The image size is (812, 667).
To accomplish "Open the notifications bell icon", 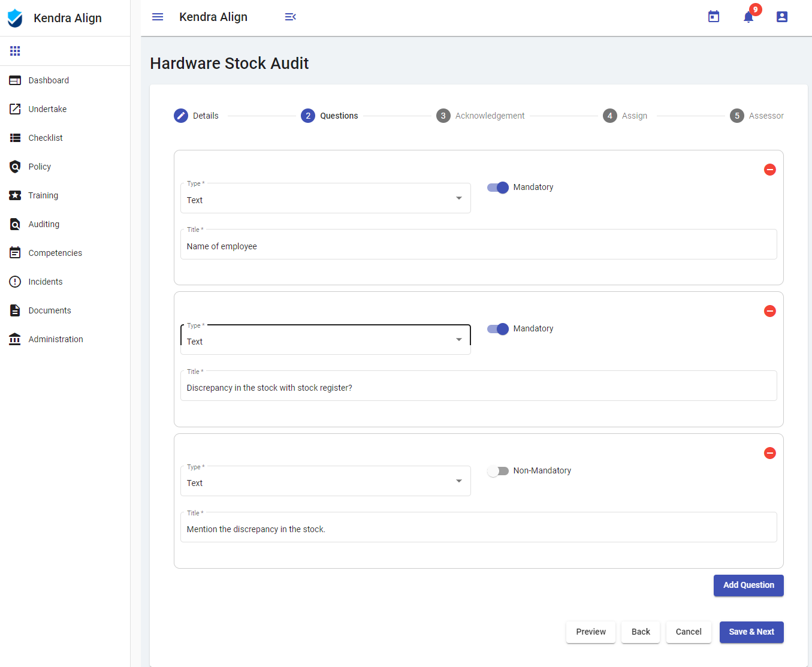I will [x=748, y=17].
